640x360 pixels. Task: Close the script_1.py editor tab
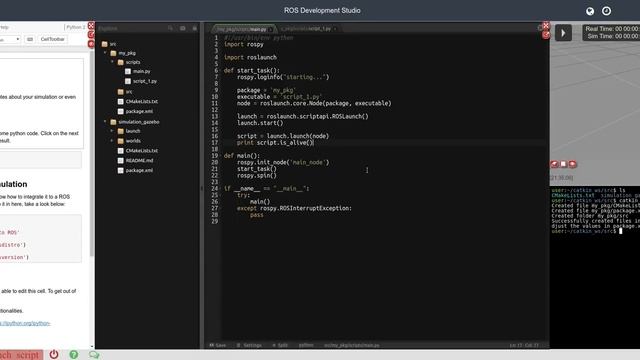[x=335, y=29]
